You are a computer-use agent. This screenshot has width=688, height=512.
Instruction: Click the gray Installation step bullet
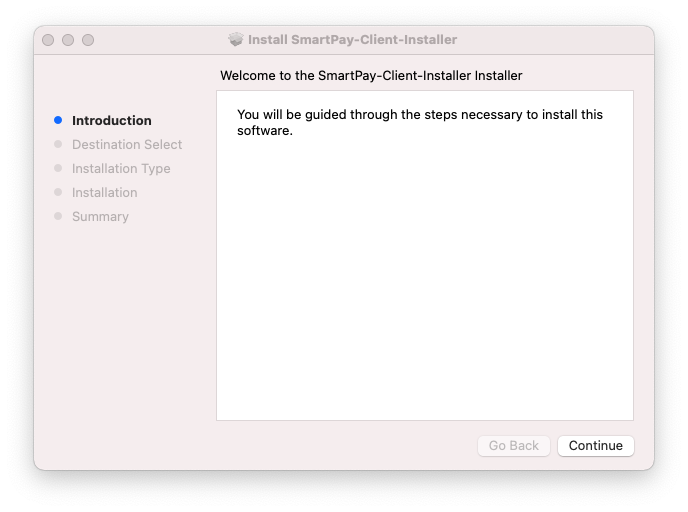(x=58, y=192)
